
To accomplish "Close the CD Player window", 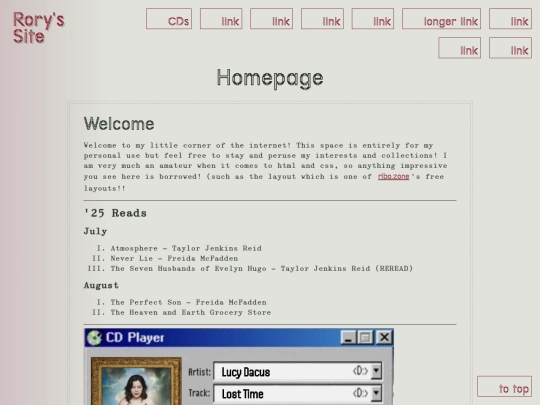I will [384, 338].
